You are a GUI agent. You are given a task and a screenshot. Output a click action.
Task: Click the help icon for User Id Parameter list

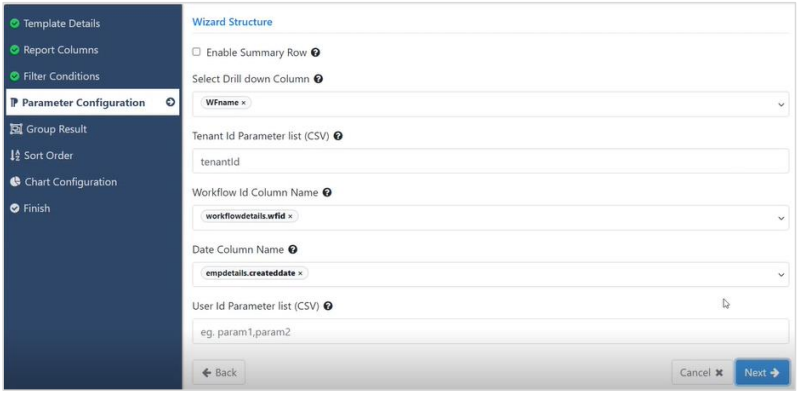click(x=328, y=306)
